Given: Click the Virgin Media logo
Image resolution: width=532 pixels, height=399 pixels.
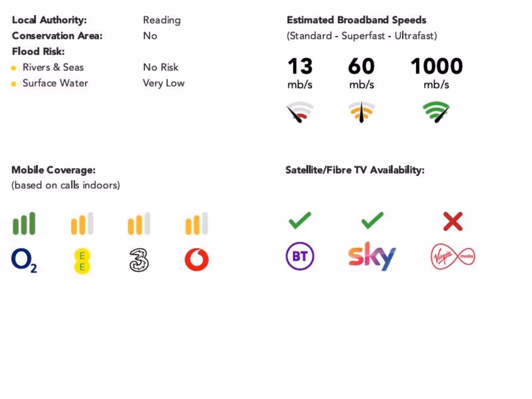Looking at the screenshot, I should [453, 257].
